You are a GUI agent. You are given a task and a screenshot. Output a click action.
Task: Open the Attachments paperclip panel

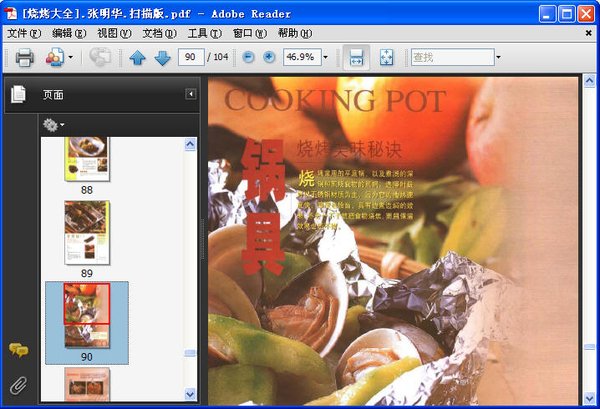click(18, 385)
